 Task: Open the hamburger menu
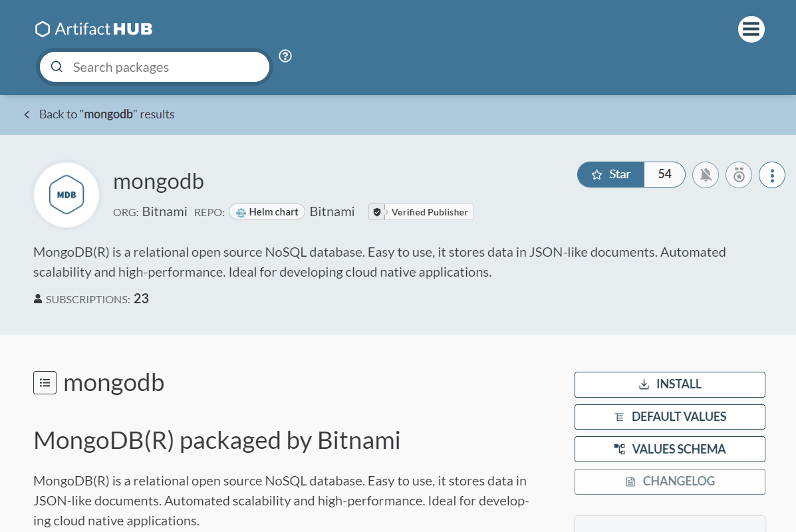(x=751, y=29)
